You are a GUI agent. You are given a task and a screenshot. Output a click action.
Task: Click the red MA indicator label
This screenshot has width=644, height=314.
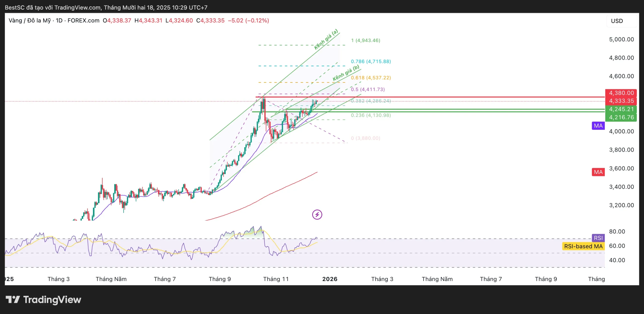pyautogui.click(x=598, y=172)
